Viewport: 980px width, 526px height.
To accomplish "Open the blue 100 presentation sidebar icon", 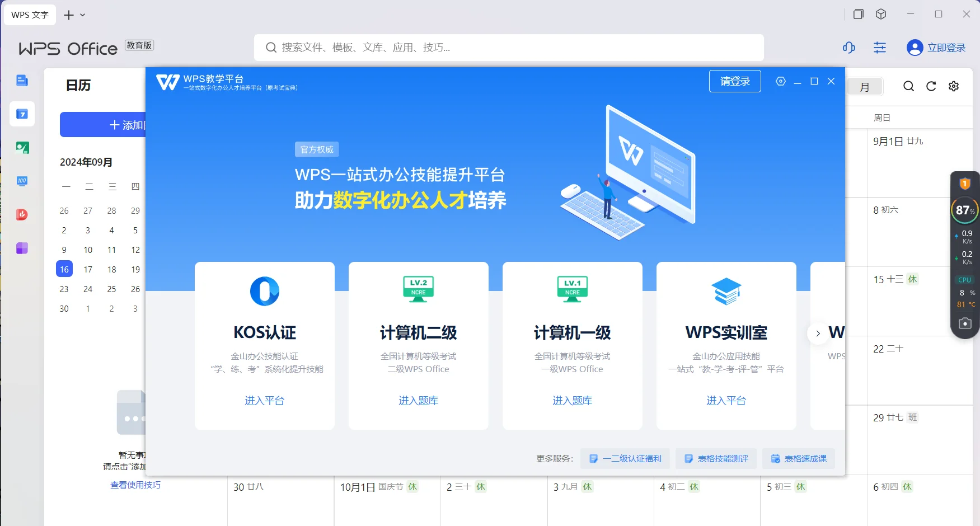I will coord(22,181).
